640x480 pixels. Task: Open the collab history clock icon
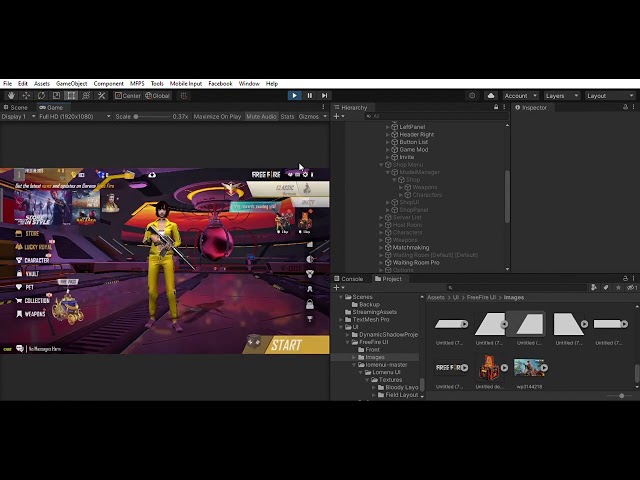(x=472, y=96)
